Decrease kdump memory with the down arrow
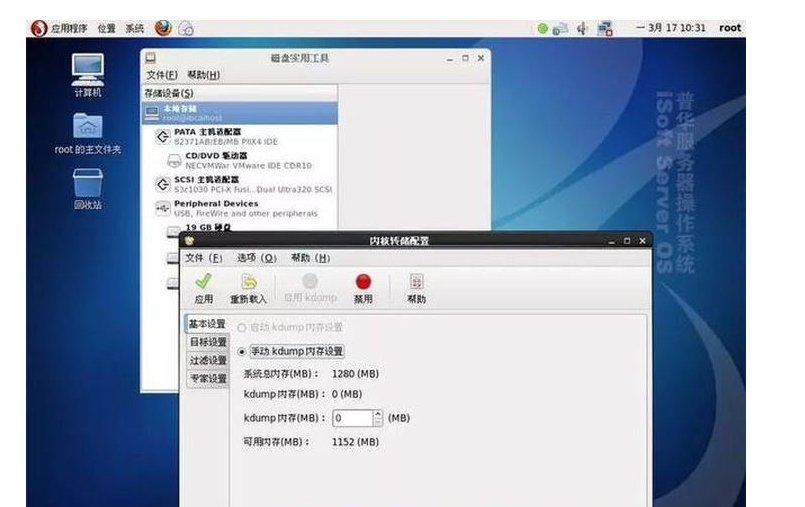The width and height of the screenshot is (805, 507). pyautogui.click(x=378, y=422)
